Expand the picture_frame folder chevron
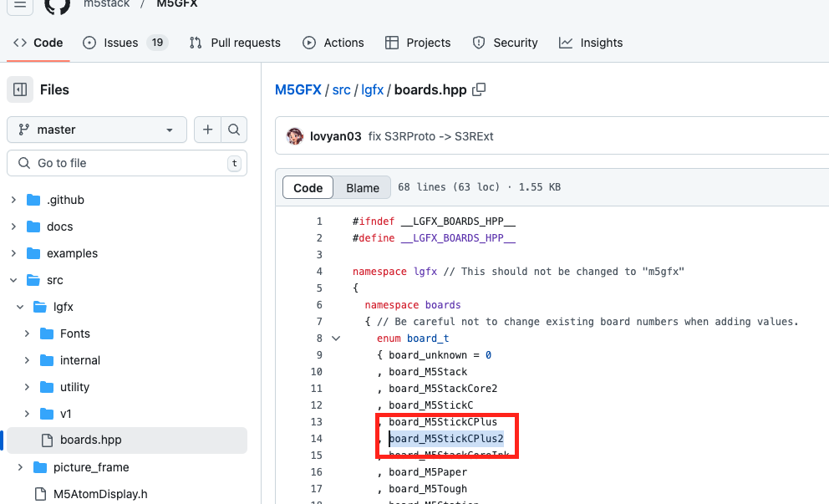Screen dimensions: 829x504 20,467
